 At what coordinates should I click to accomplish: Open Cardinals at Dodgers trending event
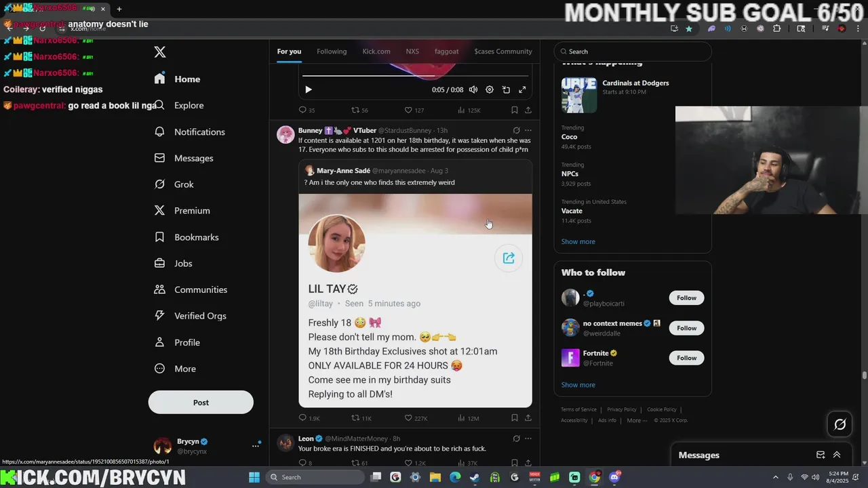(x=633, y=94)
